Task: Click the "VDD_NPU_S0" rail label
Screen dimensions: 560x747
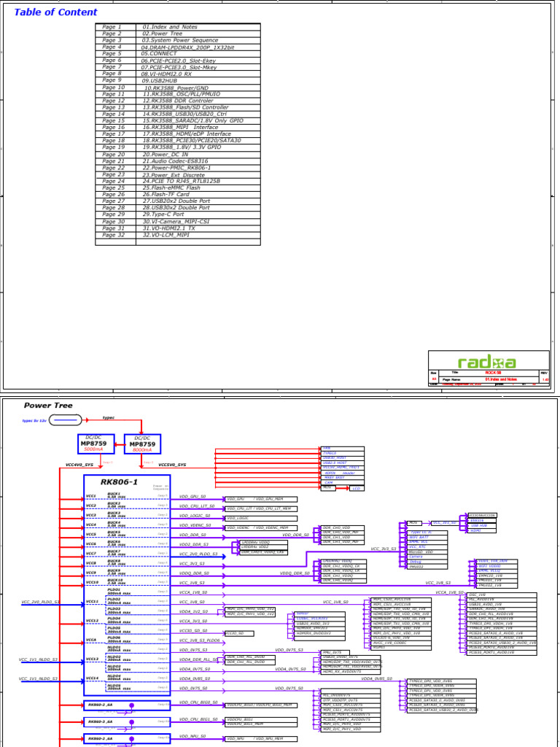Action: point(192,737)
